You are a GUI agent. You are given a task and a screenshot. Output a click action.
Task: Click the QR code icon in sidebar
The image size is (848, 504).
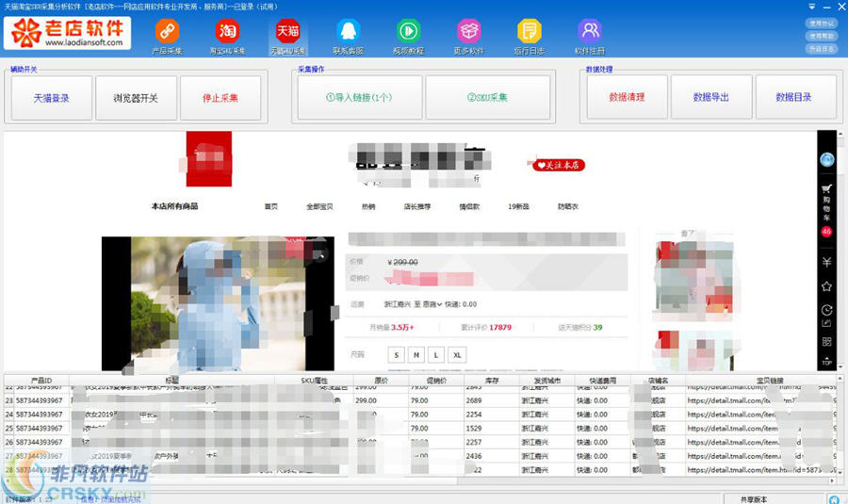click(x=826, y=342)
